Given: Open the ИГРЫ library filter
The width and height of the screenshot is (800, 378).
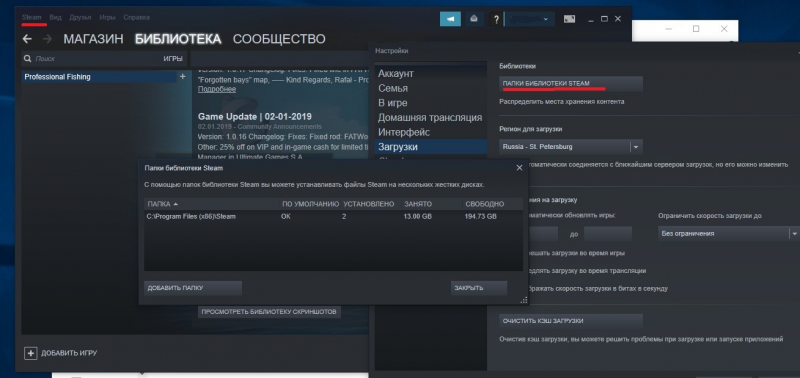Looking at the screenshot, I should point(173,59).
